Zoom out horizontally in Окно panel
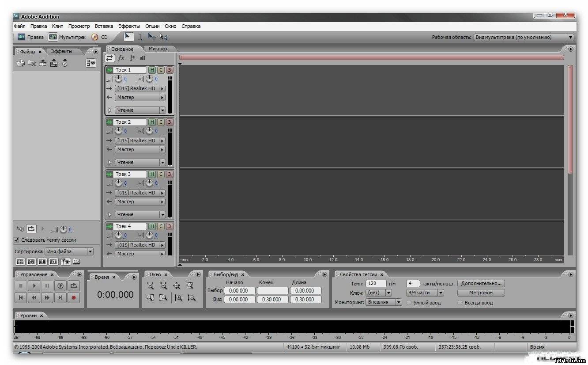The width and height of the screenshot is (588, 365). click(163, 286)
